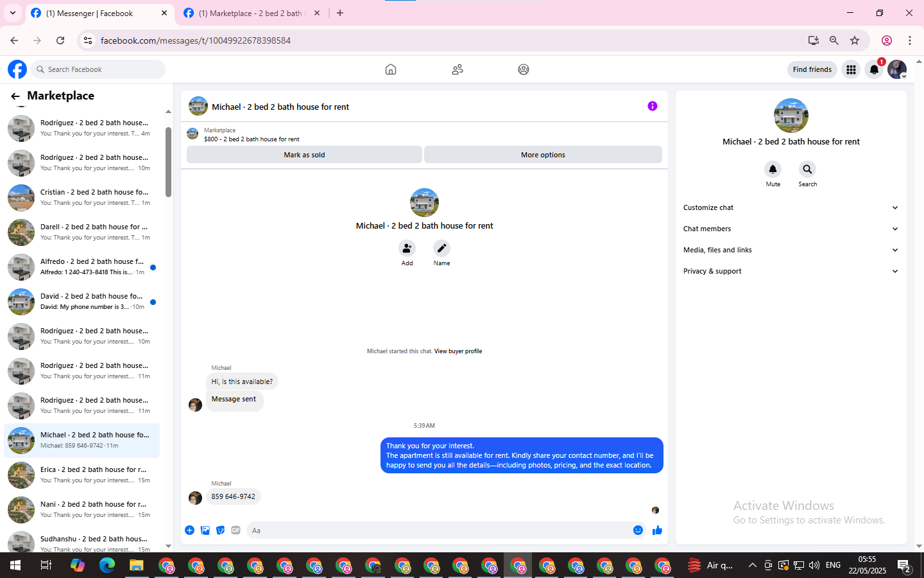Open Erica's conversation in the list
Viewport: 924px width, 578px height.
coord(81,475)
